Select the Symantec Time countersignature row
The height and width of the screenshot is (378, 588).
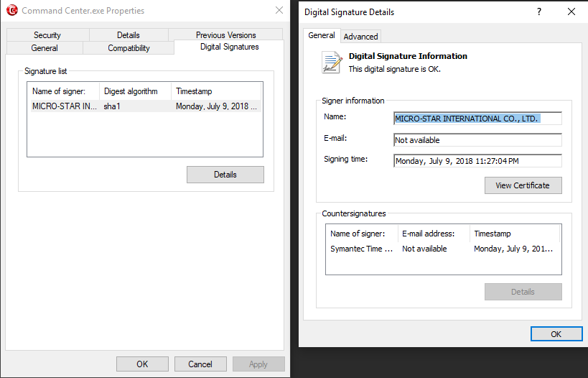[x=443, y=249]
